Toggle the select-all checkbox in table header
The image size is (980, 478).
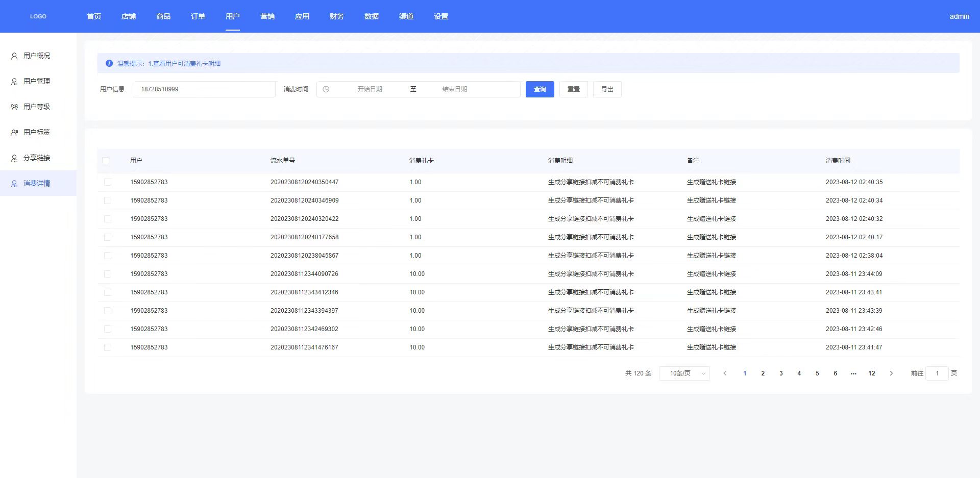pos(106,161)
